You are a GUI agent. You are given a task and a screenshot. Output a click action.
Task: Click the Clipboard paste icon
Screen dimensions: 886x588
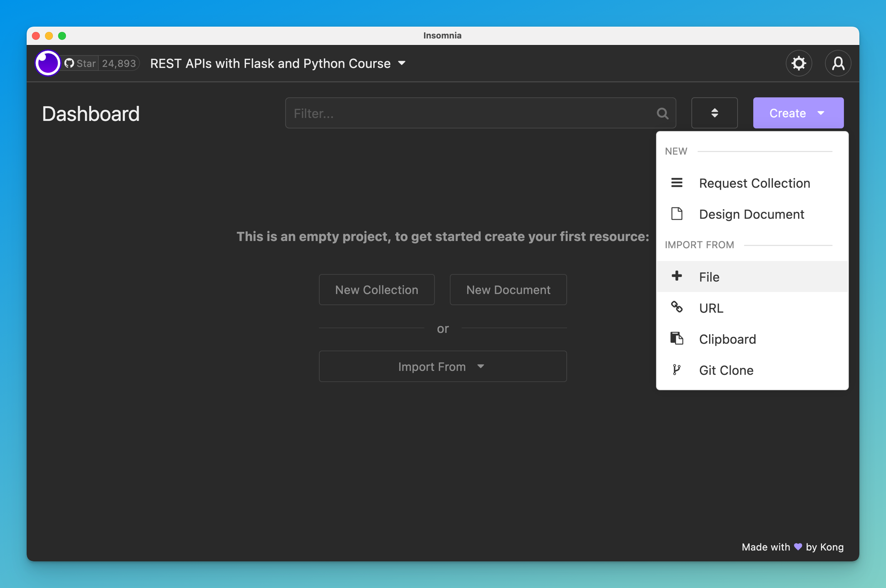677,339
